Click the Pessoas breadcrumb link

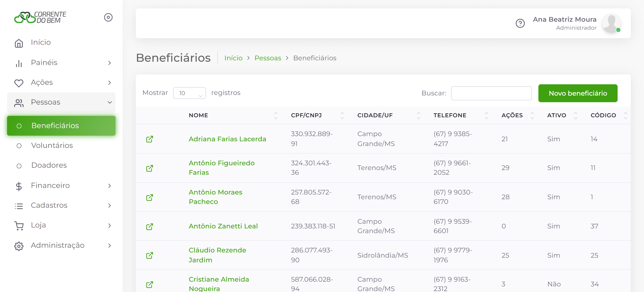[x=268, y=58]
